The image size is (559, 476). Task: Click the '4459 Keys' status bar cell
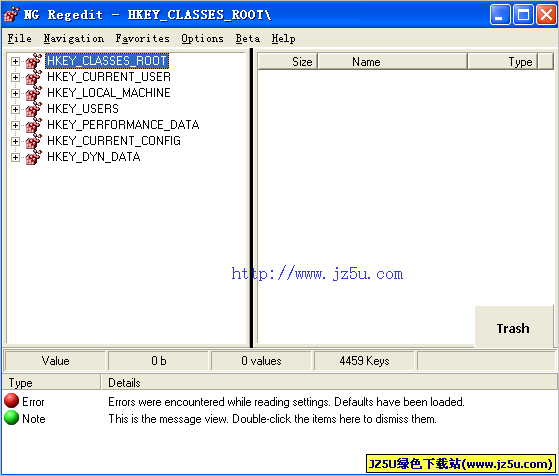point(364,360)
